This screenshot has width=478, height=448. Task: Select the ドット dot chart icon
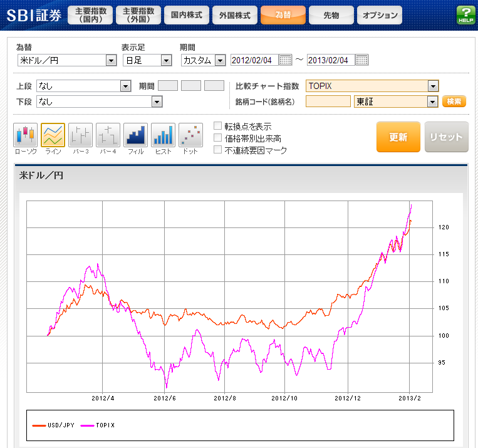190,135
